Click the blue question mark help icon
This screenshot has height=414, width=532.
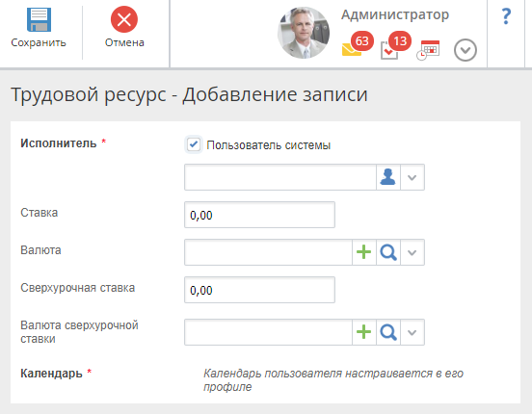pyautogui.click(x=506, y=16)
